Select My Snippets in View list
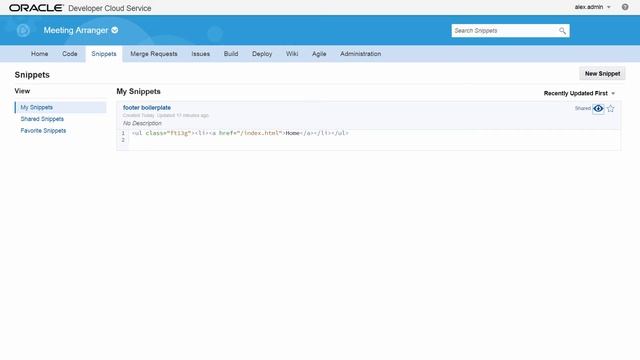The width and height of the screenshot is (640, 360). click(x=60, y=107)
